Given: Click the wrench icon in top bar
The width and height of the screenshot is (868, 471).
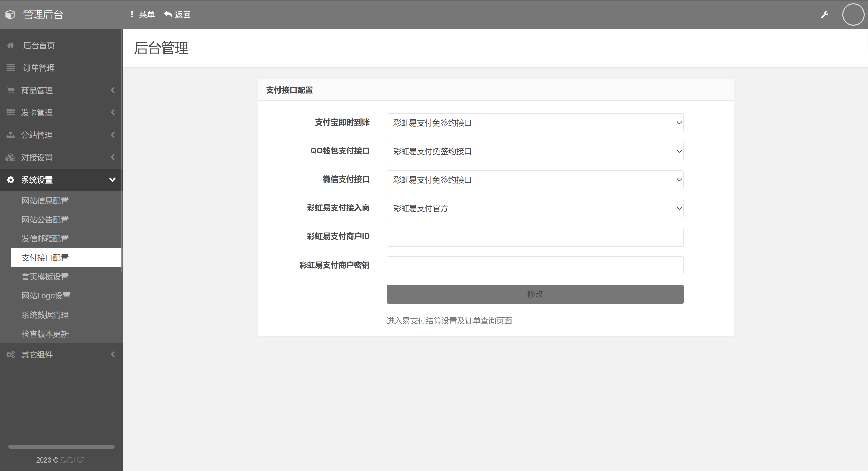Looking at the screenshot, I should pyautogui.click(x=824, y=15).
